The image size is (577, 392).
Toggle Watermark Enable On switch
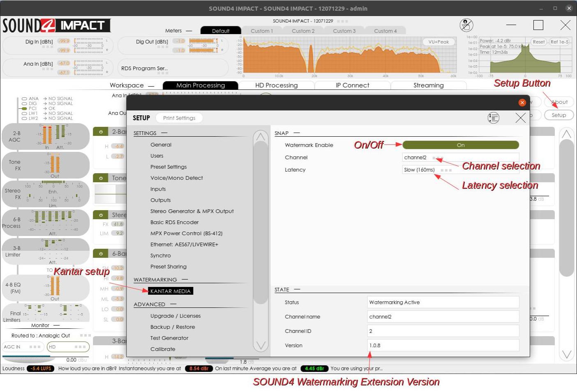click(461, 145)
